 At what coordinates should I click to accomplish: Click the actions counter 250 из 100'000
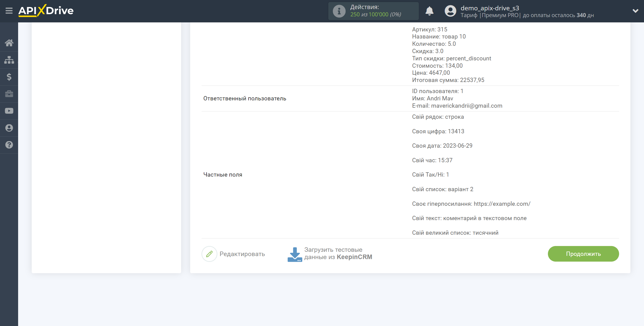coord(376,15)
